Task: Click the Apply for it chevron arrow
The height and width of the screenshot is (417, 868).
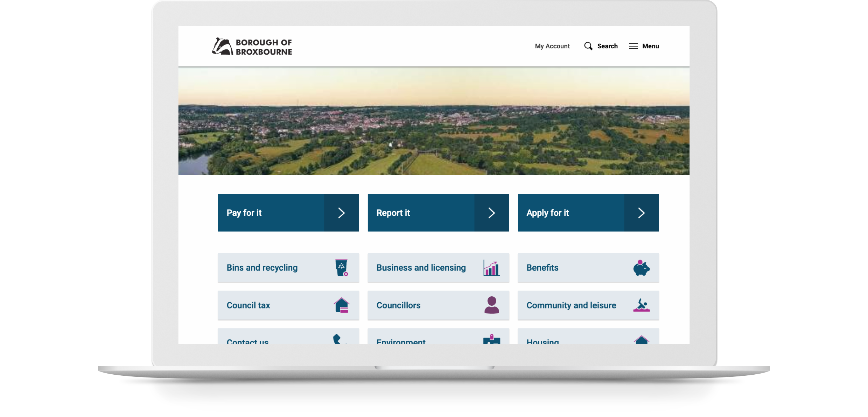Action: point(642,213)
